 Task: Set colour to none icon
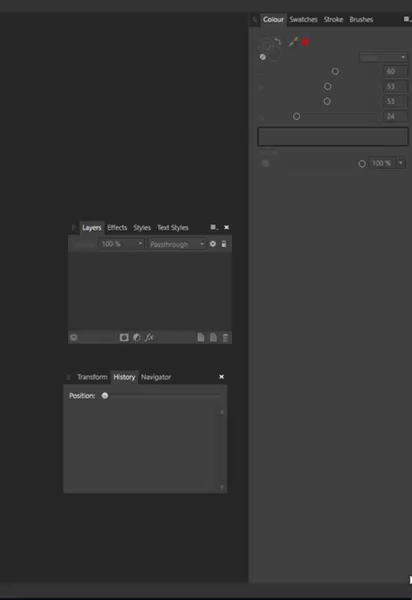coord(262,57)
